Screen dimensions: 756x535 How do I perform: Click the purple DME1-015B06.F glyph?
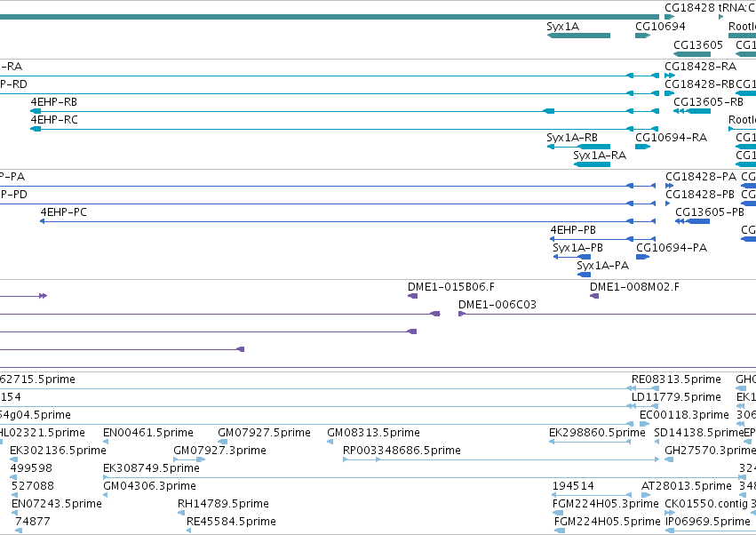pyautogui.click(x=413, y=296)
